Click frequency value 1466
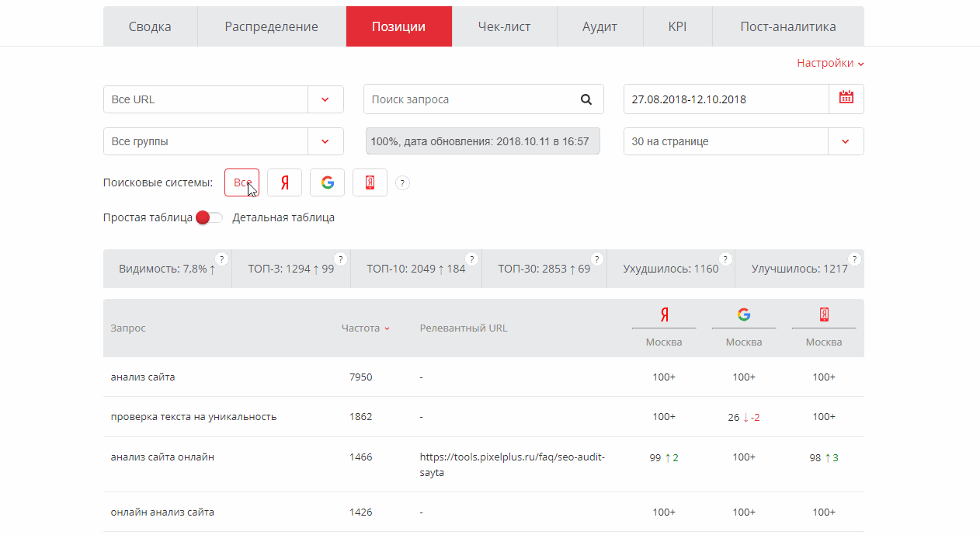This screenshot has height=535, width=980. pos(361,457)
